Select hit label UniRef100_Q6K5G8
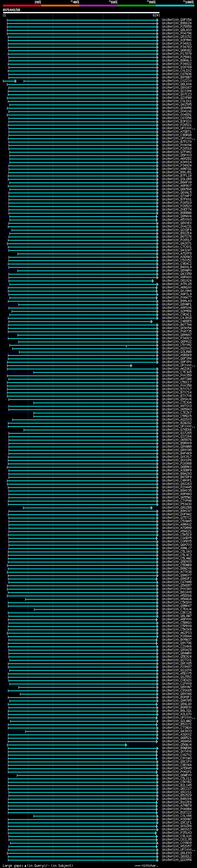 click(176, 189)
